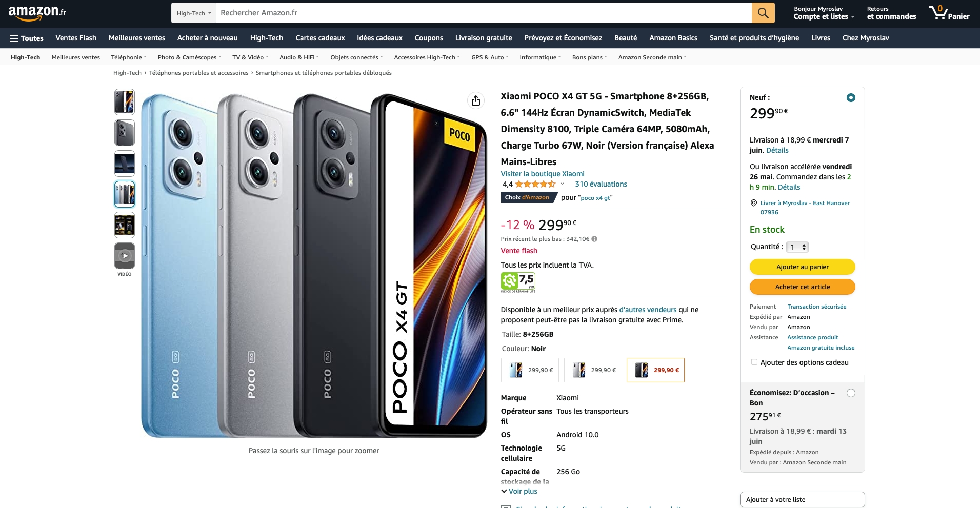This screenshot has height=508, width=980.
Task: Open the High-Tech search category dropdown
Action: coord(194,13)
